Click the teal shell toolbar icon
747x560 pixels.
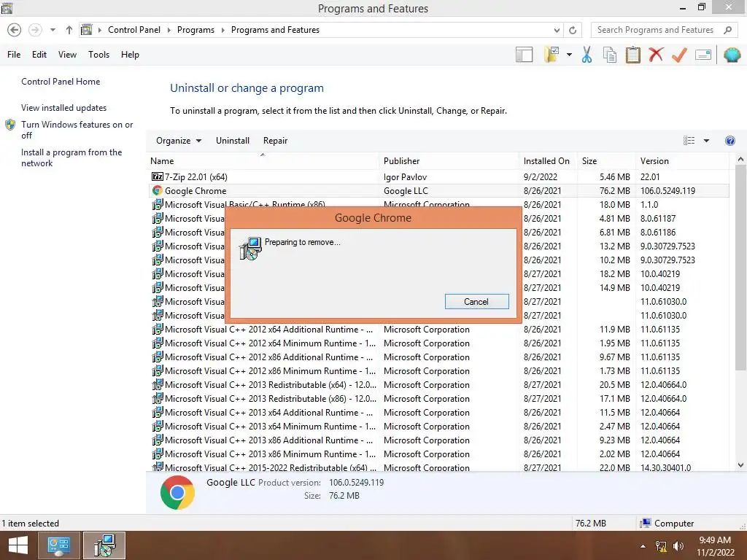[x=732, y=55]
